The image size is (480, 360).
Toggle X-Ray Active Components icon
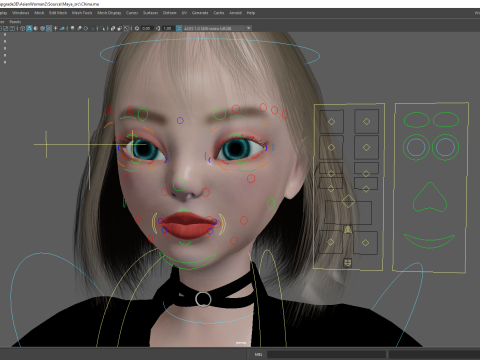coord(119,29)
